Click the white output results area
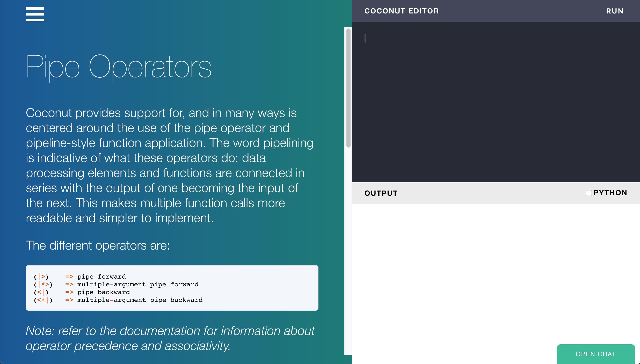Viewport: 640px width, 364px height. coord(496,284)
